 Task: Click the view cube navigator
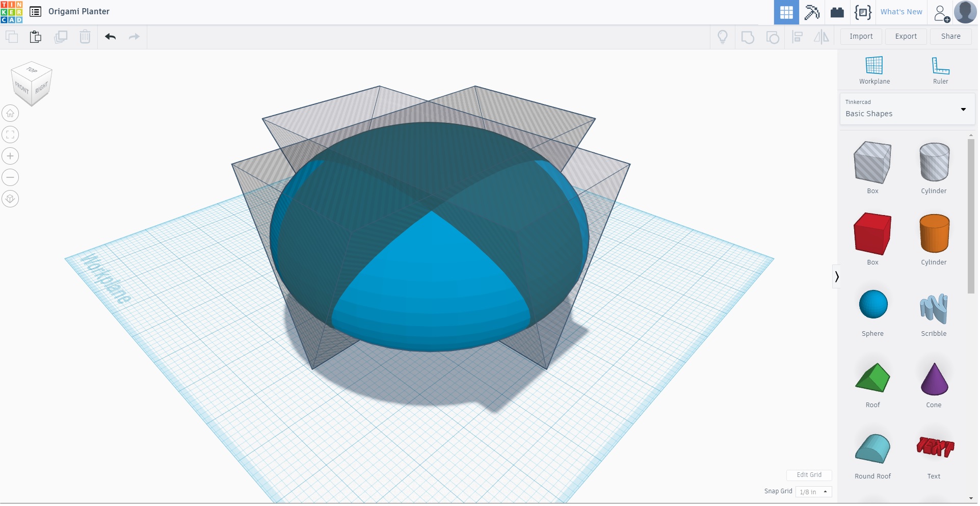point(32,84)
